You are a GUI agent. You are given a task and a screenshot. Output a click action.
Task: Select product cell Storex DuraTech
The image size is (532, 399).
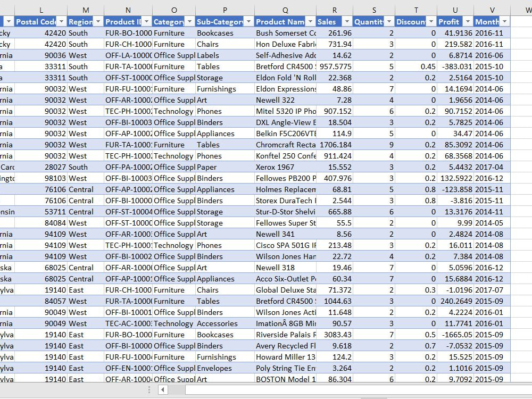[x=285, y=201]
